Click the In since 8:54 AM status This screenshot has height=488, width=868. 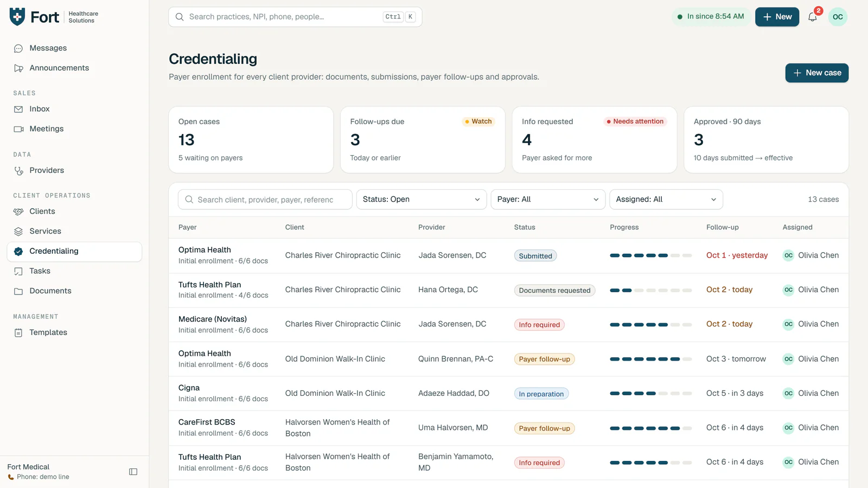[x=711, y=17]
